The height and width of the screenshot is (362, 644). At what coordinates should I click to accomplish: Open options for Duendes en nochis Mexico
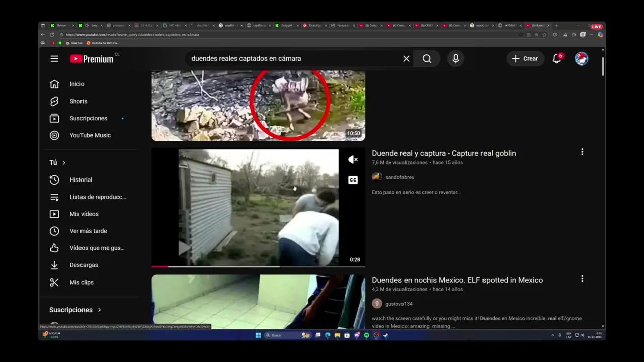582,279
